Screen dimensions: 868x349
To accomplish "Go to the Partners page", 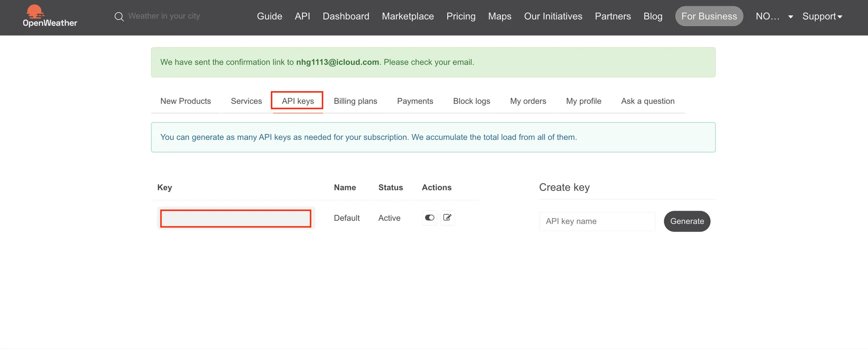I will [613, 16].
